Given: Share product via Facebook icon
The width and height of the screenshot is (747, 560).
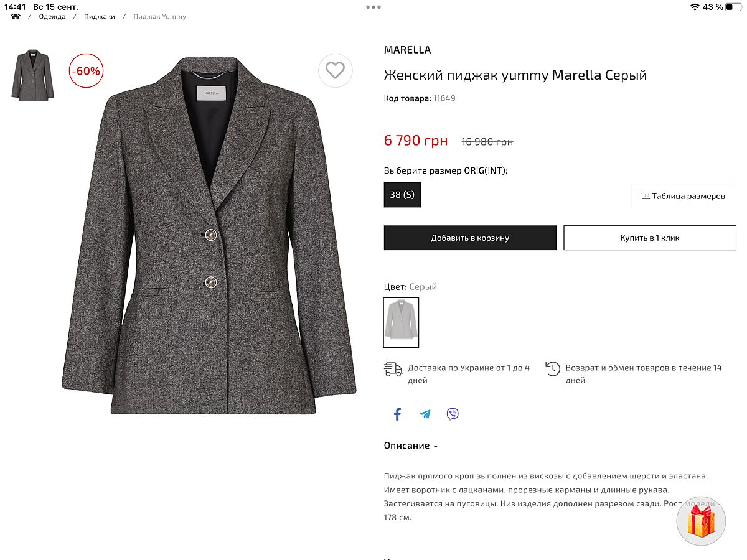Looking at the screenshot, I should coord(397,414).
